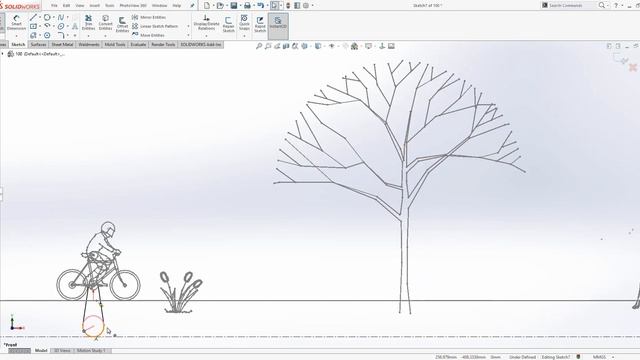640x360 pixels.
Task: Open the Display/Delete Relations dropdown arrow
Action: point(206,36)
